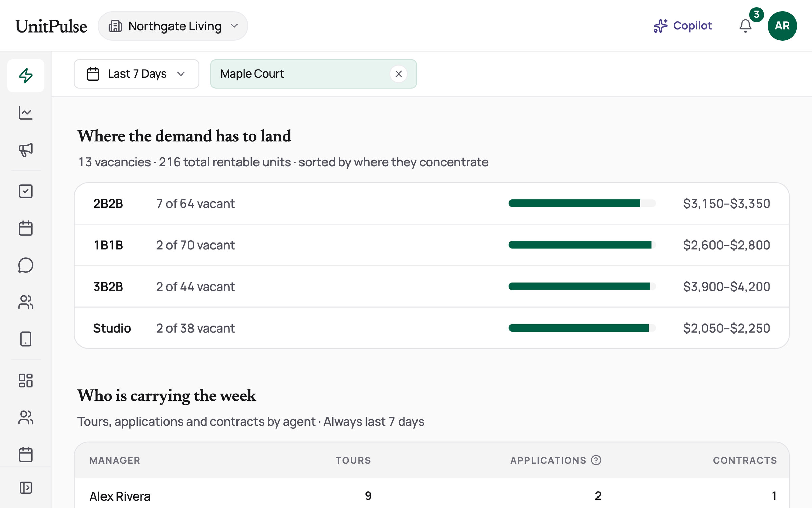This screenshot has height=508, width=812.
Task: Open the AR user avatar menu
Action: 782,26
